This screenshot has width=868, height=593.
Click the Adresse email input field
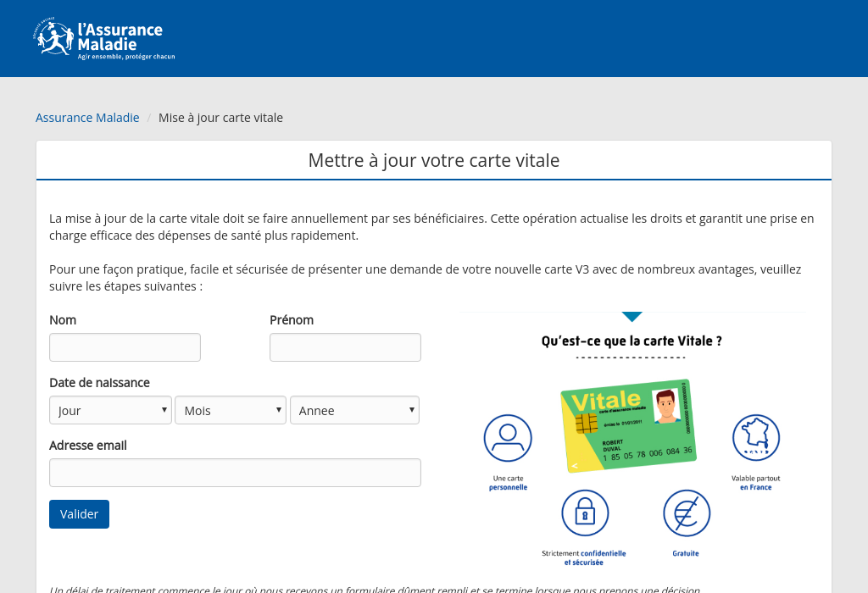coord(235,473)
